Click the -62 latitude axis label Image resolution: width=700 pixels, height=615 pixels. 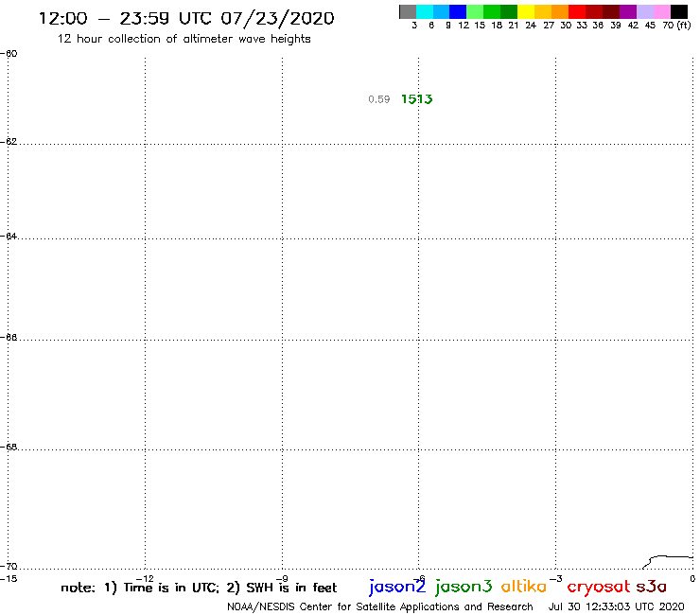[x=9, y=142]
